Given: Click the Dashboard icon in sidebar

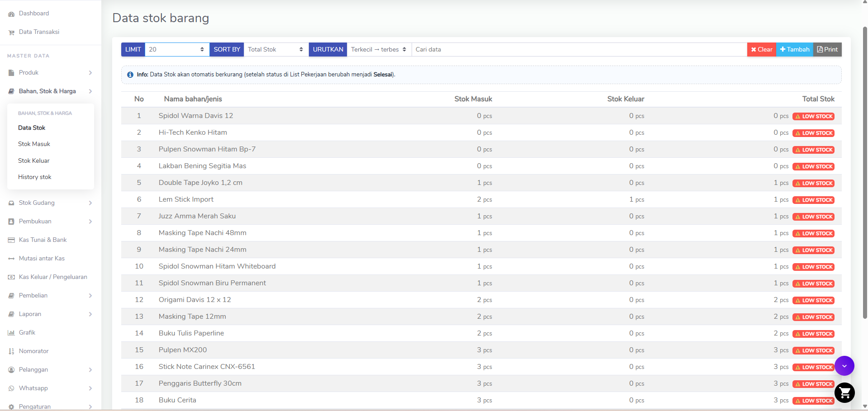Looking at the screenshot, I should pyautogui.click(x=11, y=14).
